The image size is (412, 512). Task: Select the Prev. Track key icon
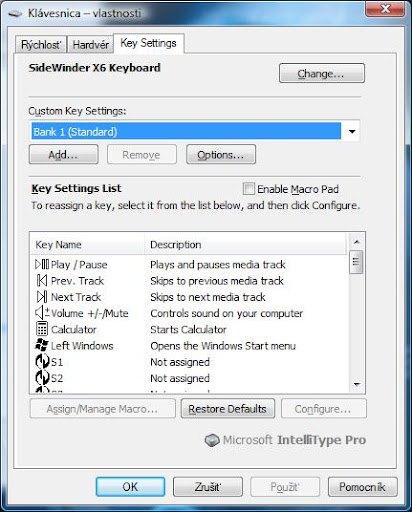(x=42, y=281)
